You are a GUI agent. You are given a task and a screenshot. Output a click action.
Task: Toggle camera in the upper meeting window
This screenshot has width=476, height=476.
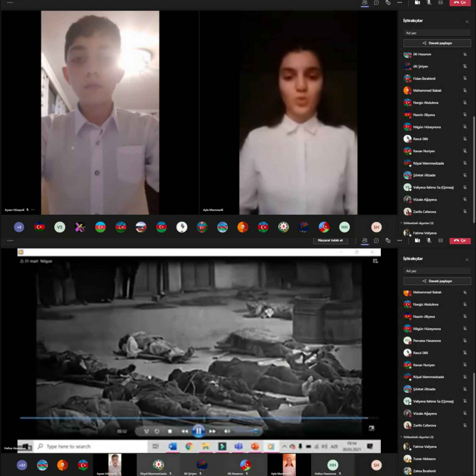pyautogui.click(x=417, y=3)
